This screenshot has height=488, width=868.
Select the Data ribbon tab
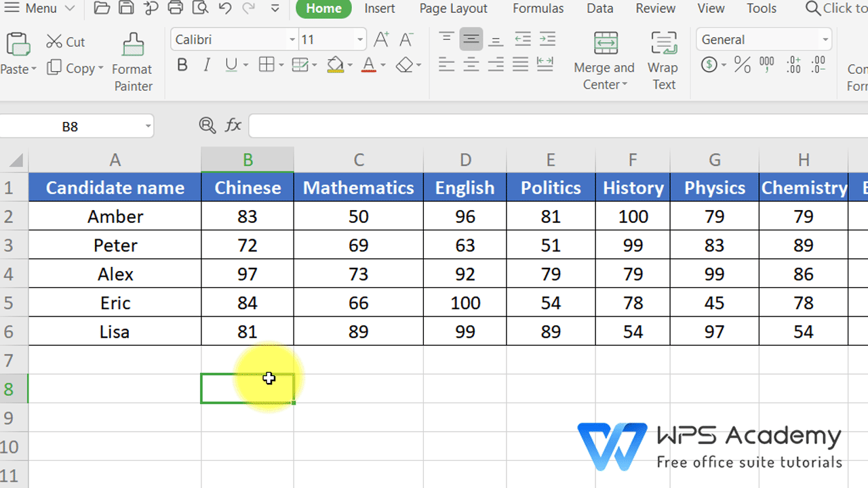pos(599,9)
